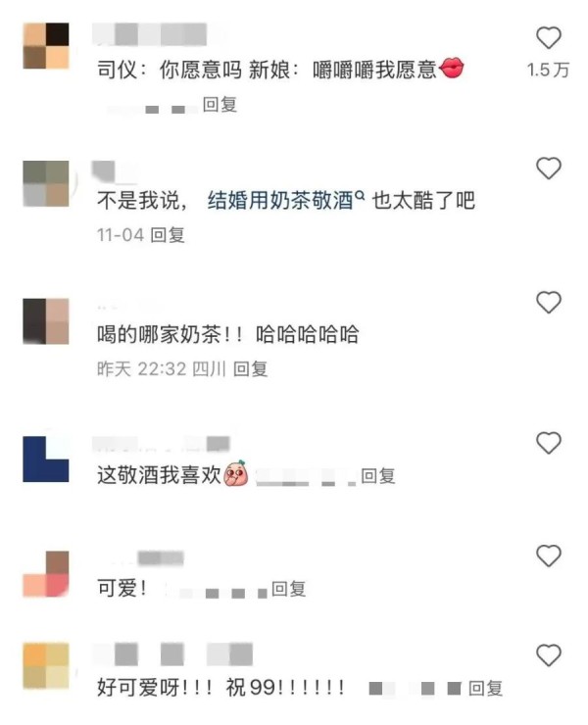This screenshot has width=588, height=725.
Task: Open avatar beside 不是我说 comment
Action: click(x=46, y=183)
